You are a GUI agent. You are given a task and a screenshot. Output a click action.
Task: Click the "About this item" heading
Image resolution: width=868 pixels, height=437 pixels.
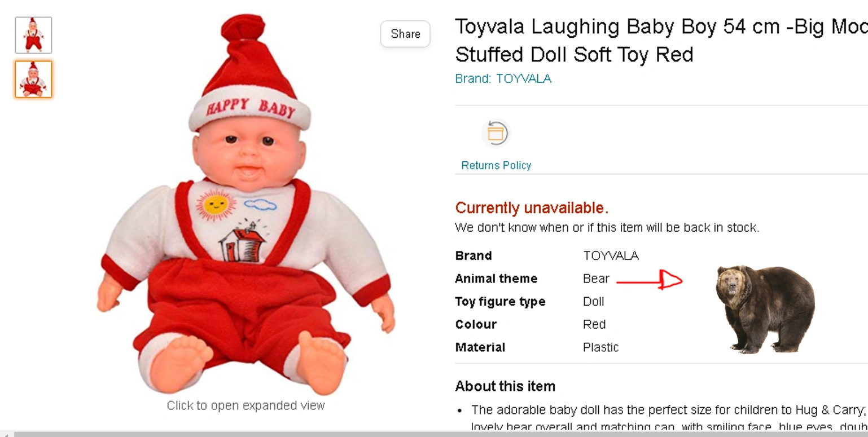click(x=505, y=386)
